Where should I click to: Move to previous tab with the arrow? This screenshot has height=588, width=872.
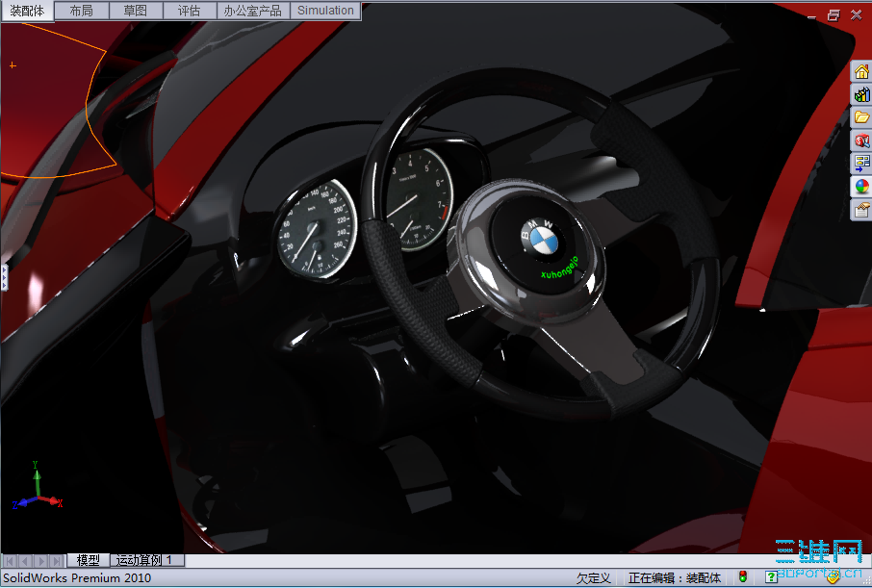pyautogui.click(x=25, y=560)
